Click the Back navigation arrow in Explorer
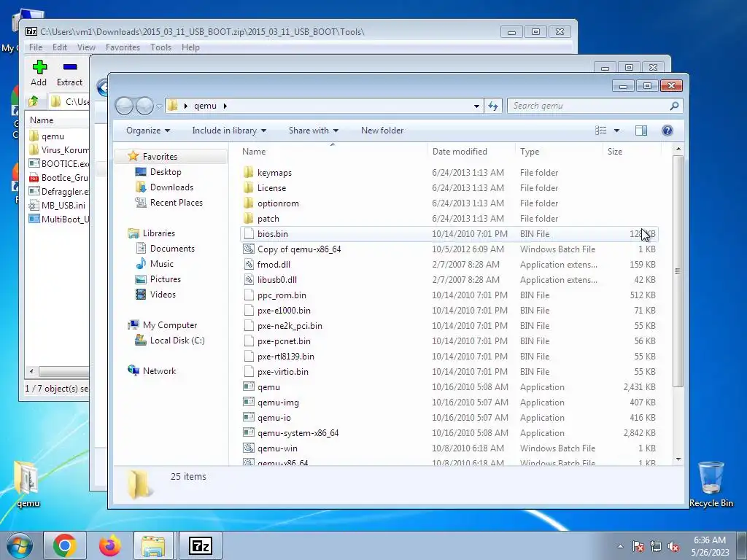This screenshot has height=560, width=747. click(x=124, y=106)
